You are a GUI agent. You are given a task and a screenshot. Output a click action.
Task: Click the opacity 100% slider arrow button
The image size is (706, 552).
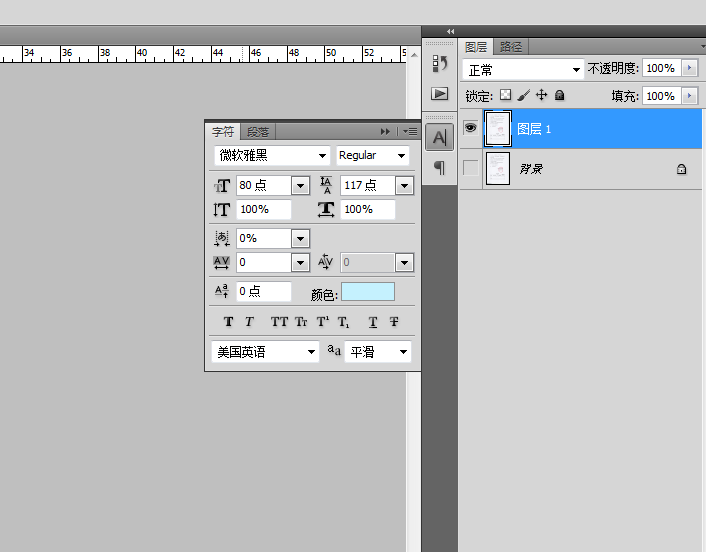tap(689, 68)
